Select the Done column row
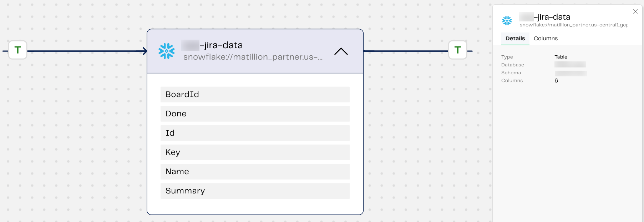Viewport: 644px width, 222px height. click(255, 114)
